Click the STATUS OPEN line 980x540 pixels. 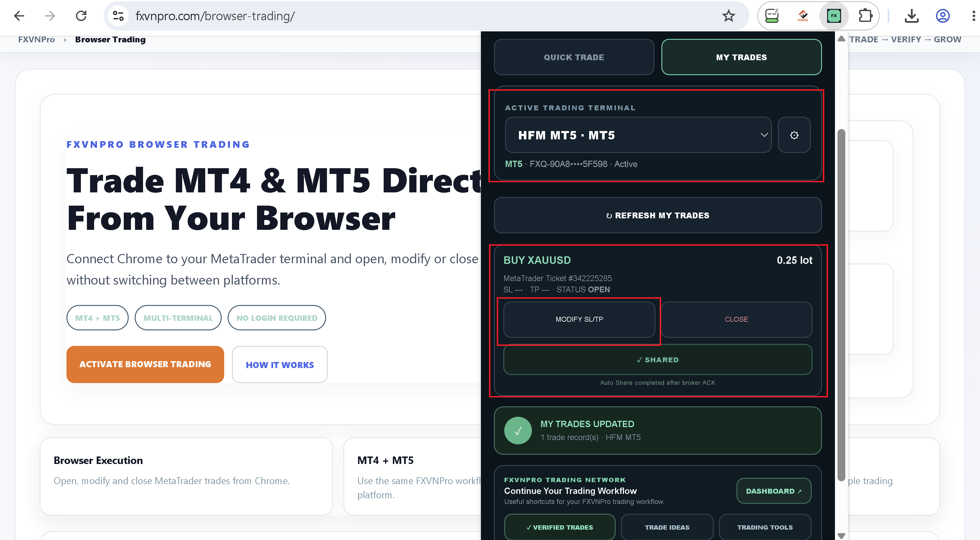pyautogui.click(x=557, y=290)
